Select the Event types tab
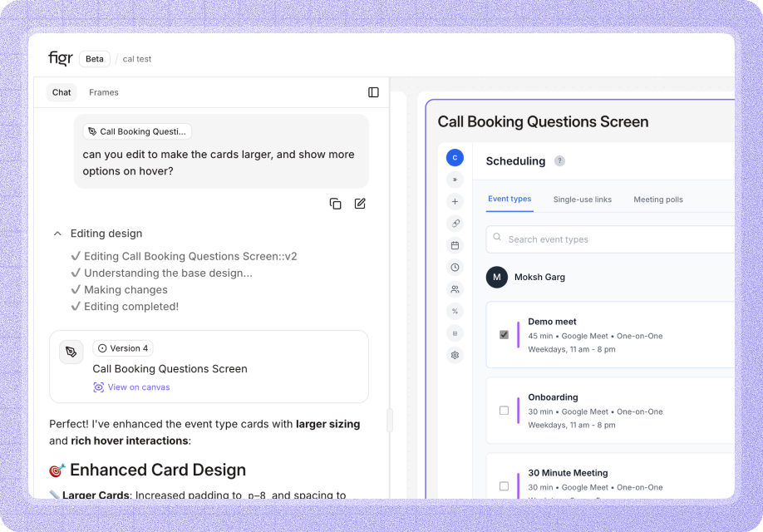Image resolution: width=763 pixels, height=532 pixels. tap(509, 199)
